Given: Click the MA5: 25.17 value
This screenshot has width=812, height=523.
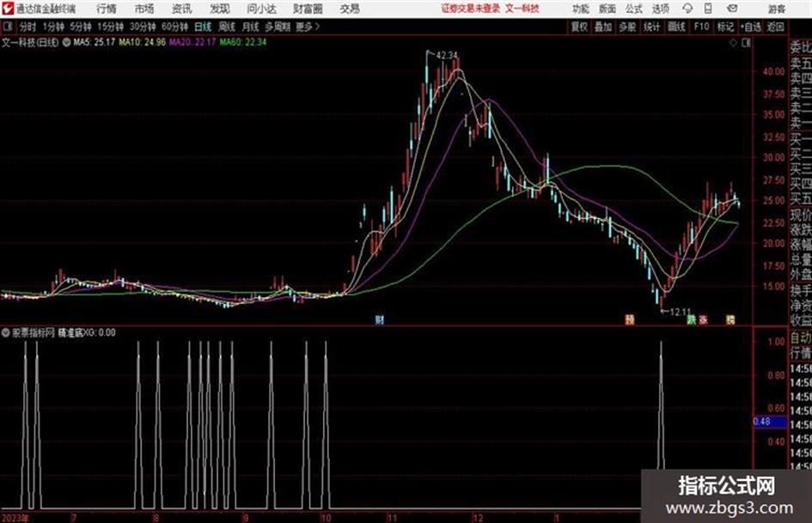Looking at the screenshot, I should click(x=95, y=42).
